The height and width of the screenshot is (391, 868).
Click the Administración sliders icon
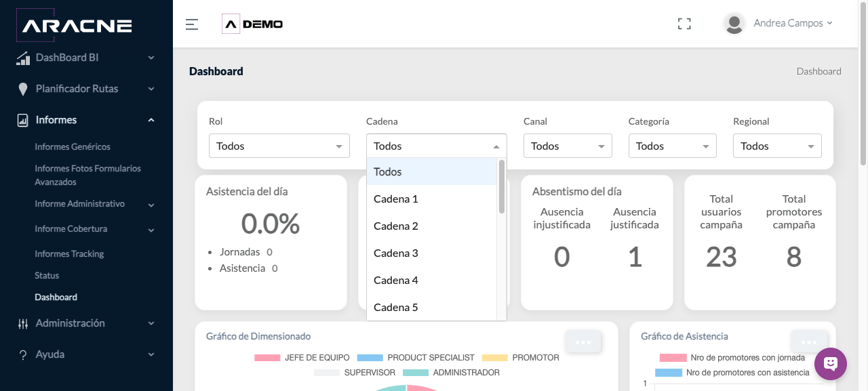pyautogui.click(x=23, y=324)
